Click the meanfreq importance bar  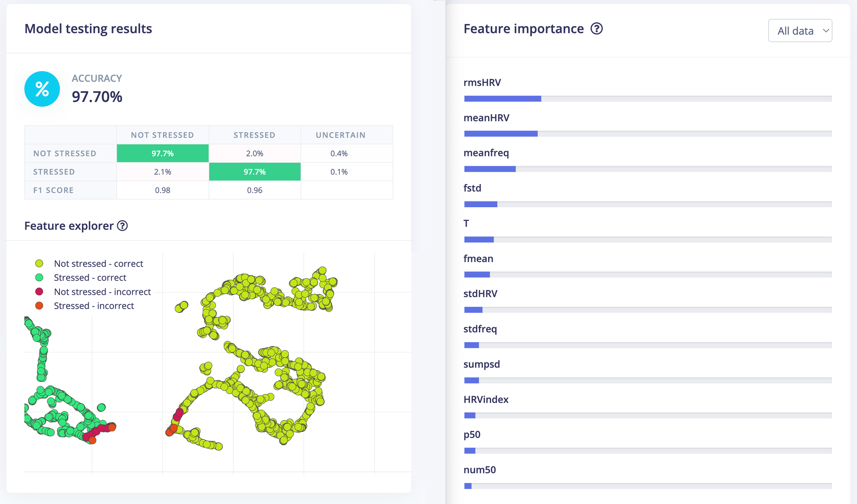(490, 169)
